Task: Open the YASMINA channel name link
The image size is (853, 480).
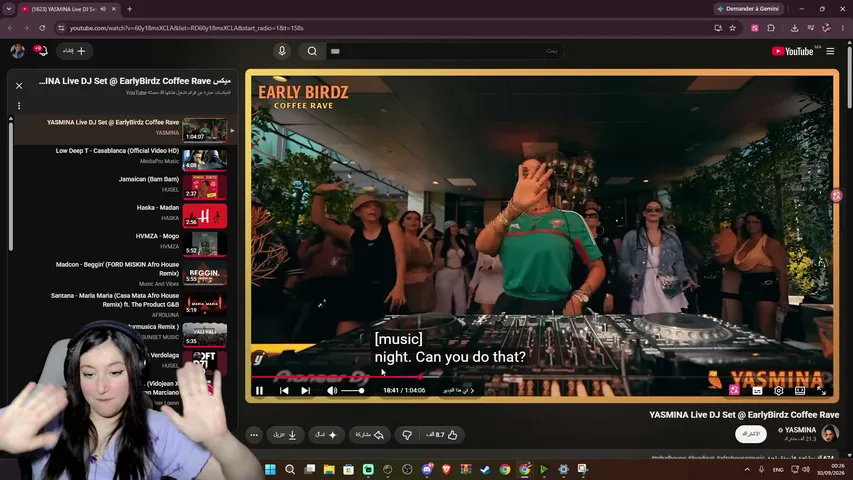Action: click(x=800, y=430)
